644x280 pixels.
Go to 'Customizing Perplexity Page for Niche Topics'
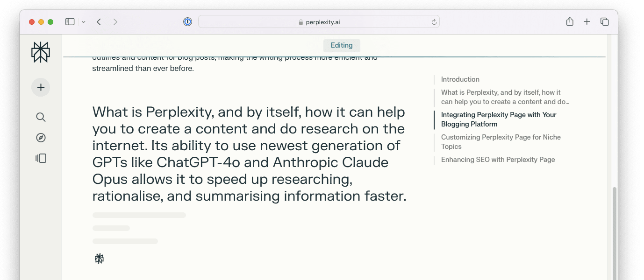tap(501, 142)
